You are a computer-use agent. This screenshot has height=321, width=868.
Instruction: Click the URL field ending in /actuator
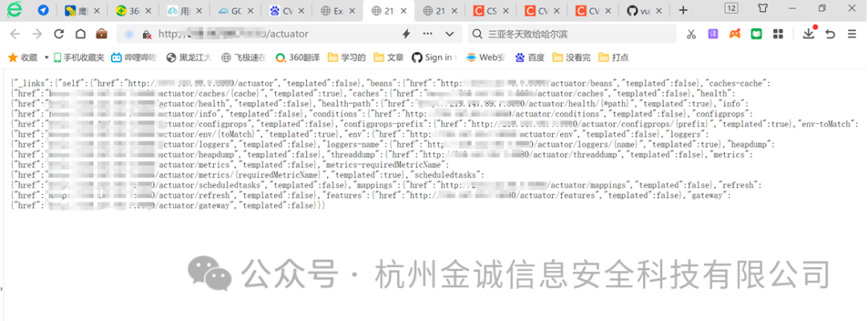(x=289, y=35)
